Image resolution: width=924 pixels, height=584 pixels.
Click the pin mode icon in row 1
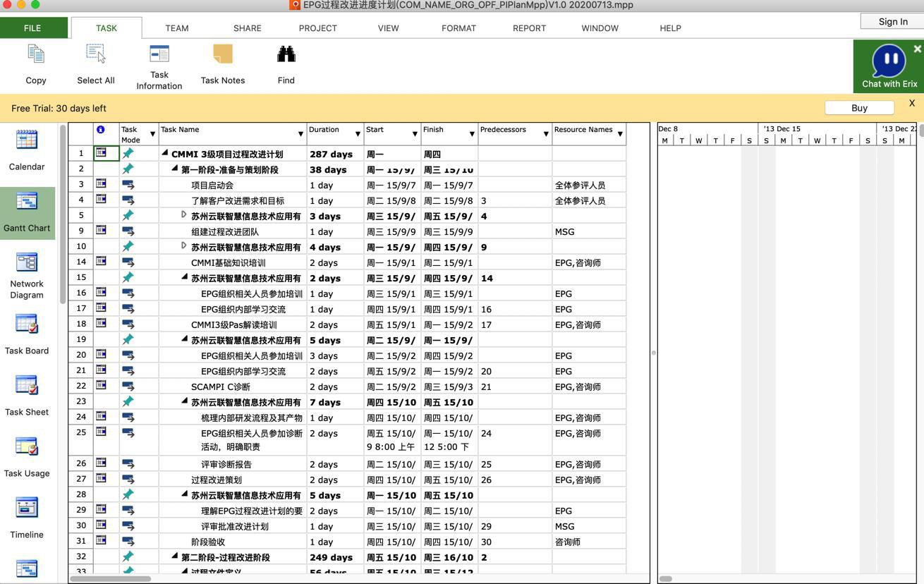click(x=128, y=153)
